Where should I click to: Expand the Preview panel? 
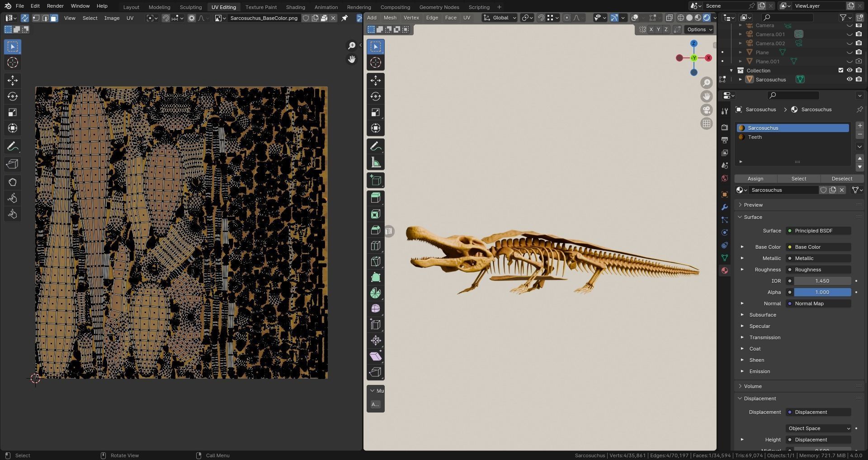(753, 205)
